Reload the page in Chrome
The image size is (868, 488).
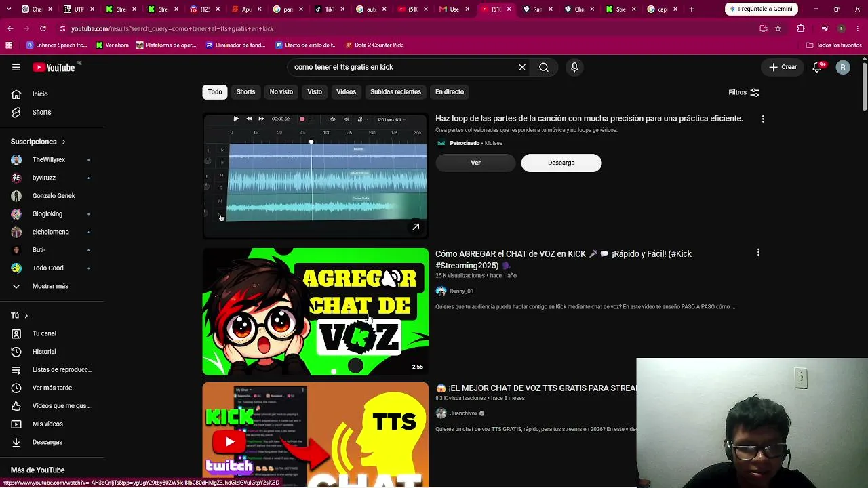pyautogui.click(x=43, y=28)
